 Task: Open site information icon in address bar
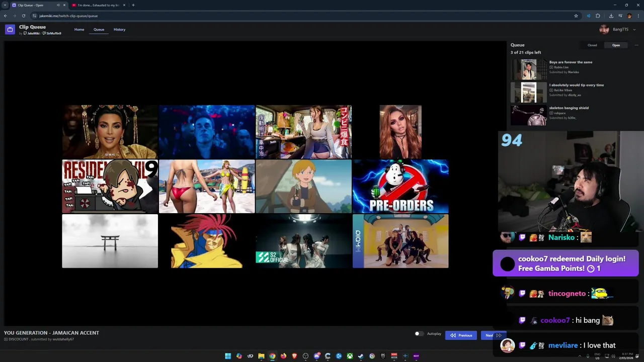tap(34, 16)
